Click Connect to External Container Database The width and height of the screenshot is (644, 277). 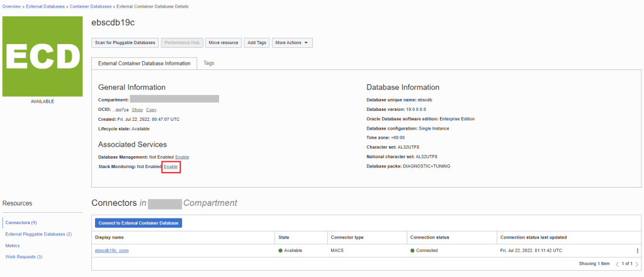[x=138, y=223]
